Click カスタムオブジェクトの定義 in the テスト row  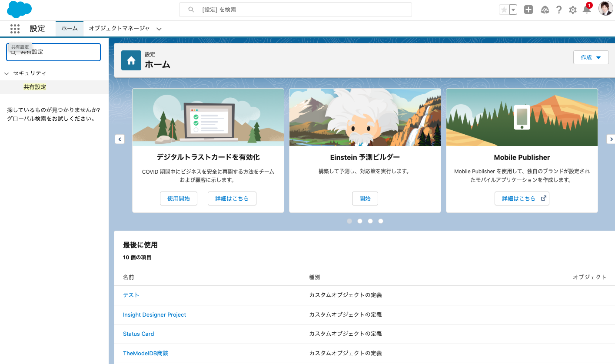(346, 295)
